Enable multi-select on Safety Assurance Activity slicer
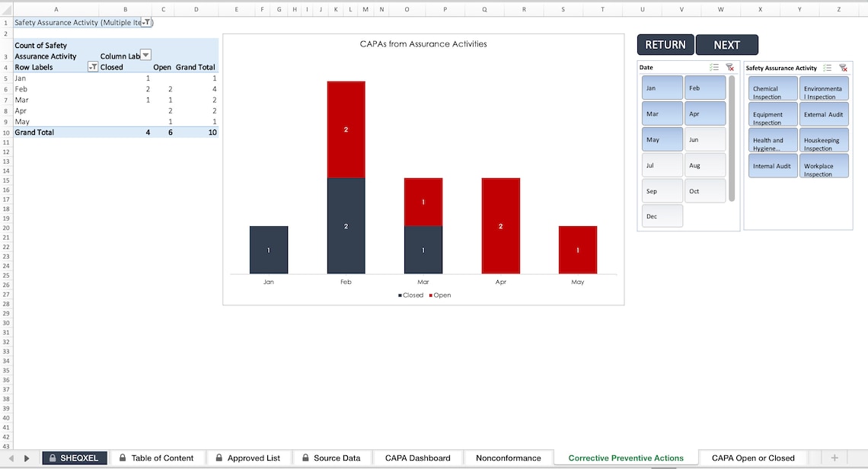This screenshot has width=868, height=469. pyautogui.click(x=827, y=68)
